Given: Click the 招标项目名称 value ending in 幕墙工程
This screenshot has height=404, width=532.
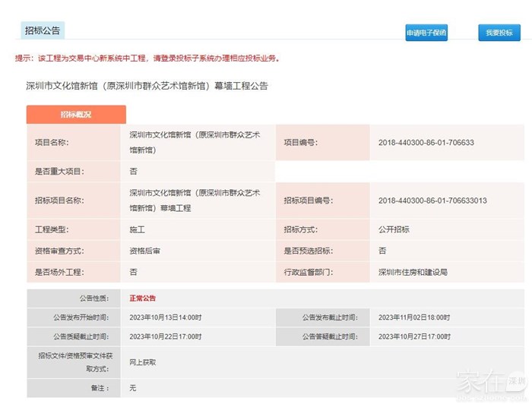Looking at the screenshot, I should point(195,200).
